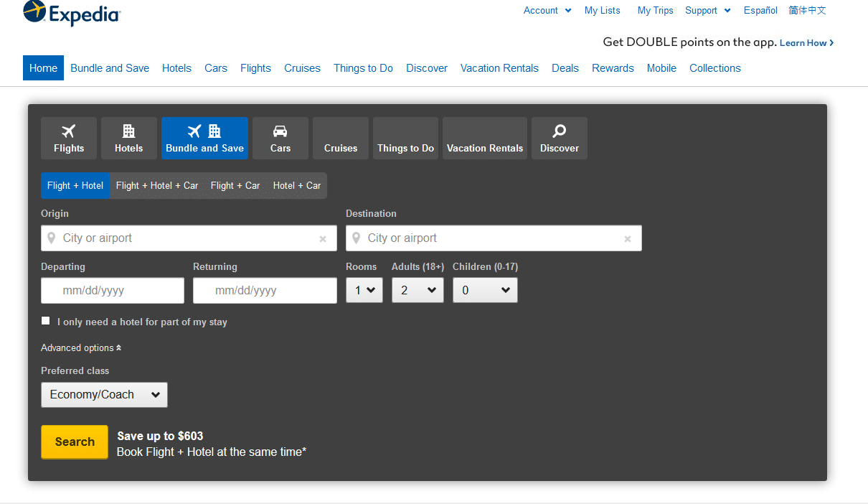Image resolution: width=868 pixels, height=504 pixels.
Task: Open Bundle and Save in navigation bar
Action: click(110, 68)
